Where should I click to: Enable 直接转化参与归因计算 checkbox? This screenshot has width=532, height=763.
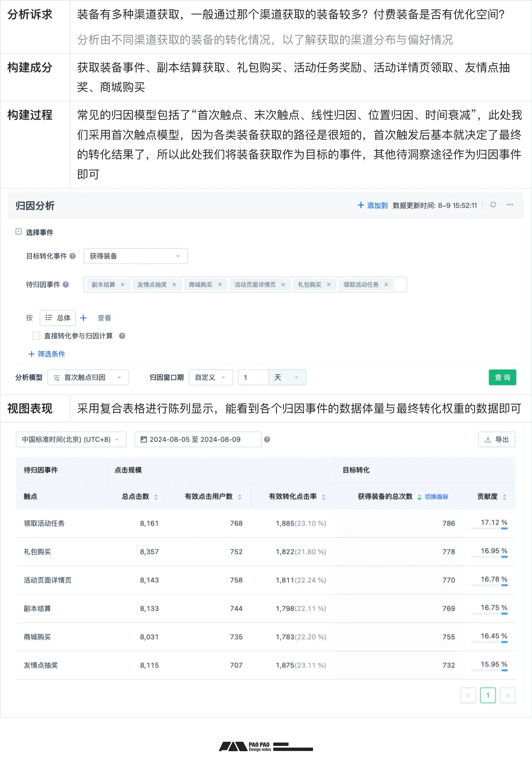coord(36,336)
